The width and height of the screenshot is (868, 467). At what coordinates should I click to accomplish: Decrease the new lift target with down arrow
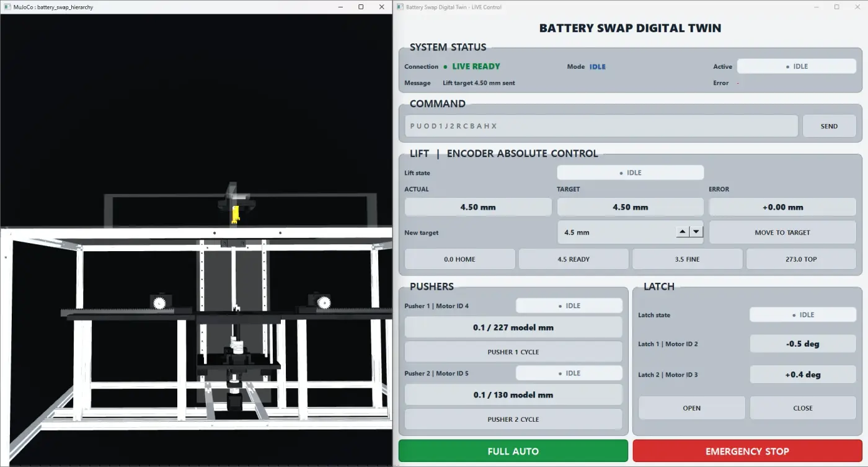pyautogui.click(x=696, y=232)
